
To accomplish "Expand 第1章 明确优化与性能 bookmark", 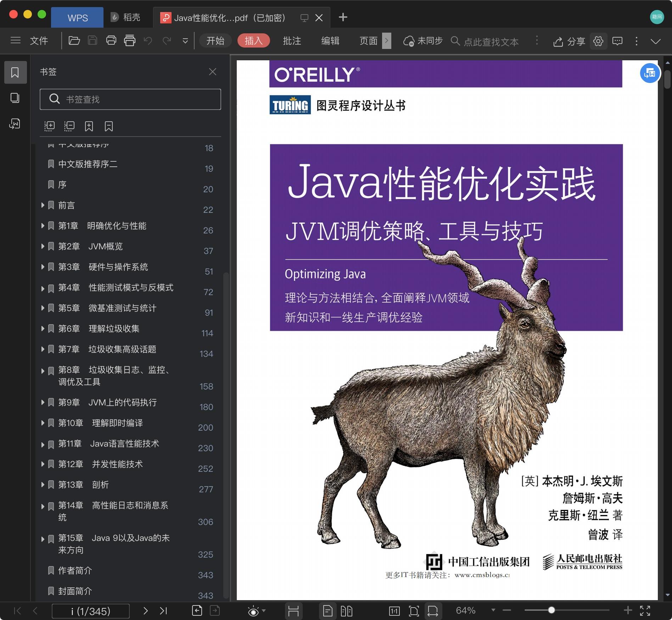I will pos(43,226).
